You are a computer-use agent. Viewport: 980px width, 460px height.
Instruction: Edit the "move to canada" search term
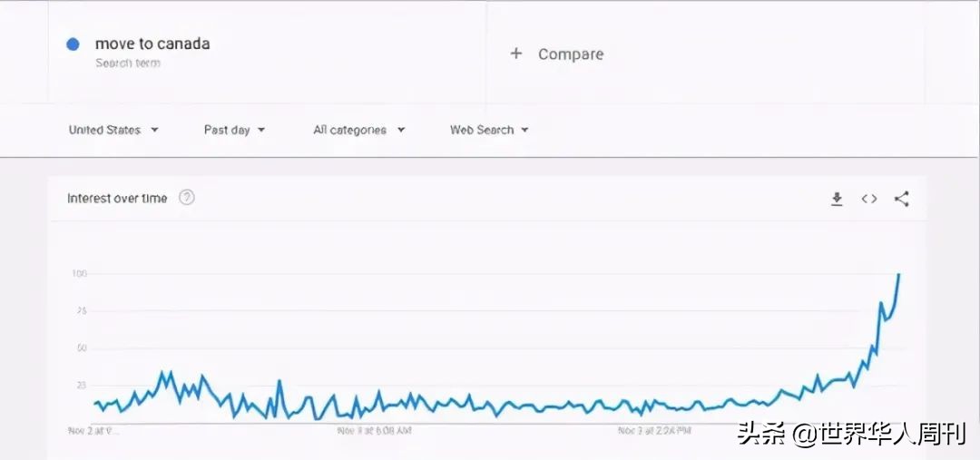pos(152,44)
